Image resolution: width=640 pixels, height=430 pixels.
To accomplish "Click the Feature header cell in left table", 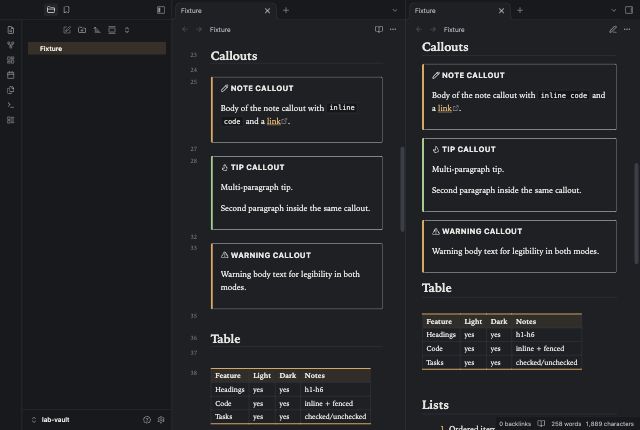I will (228, 375).
